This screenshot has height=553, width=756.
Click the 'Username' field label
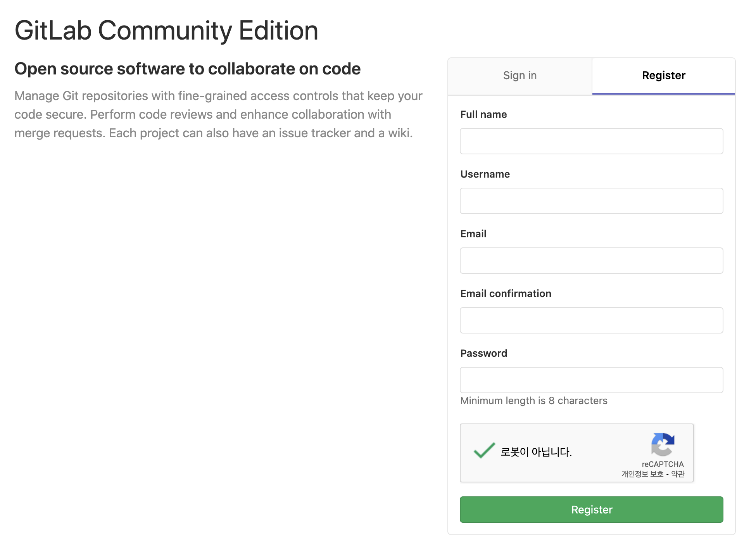pos(485,174)
